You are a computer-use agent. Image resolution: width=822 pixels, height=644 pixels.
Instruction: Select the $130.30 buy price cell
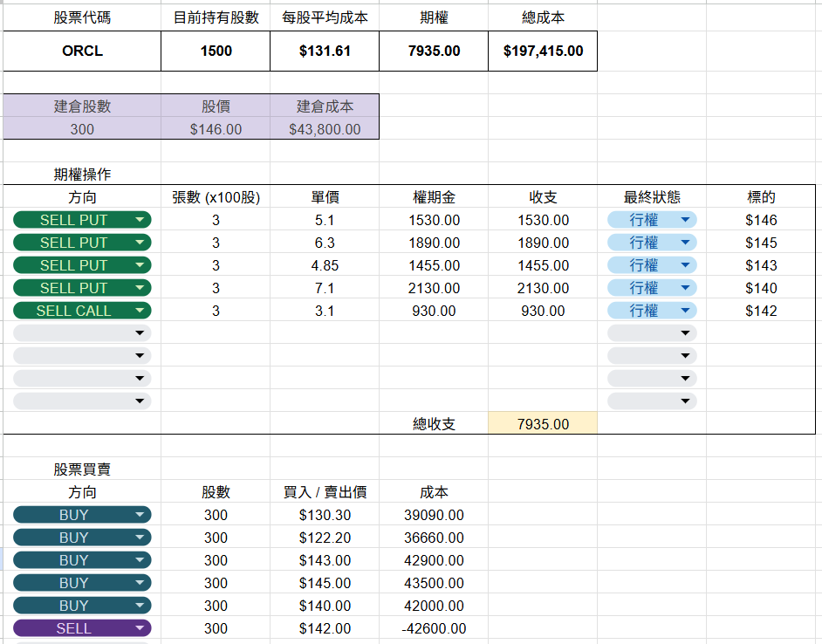coord(325,515)
